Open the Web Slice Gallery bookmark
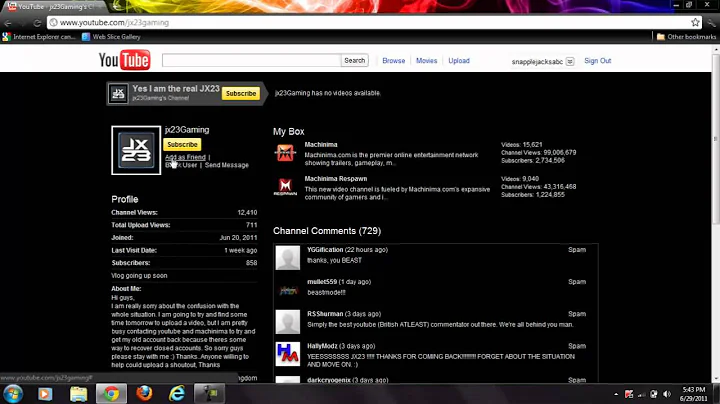Screen dimensions: 720x404 point(111,37)
